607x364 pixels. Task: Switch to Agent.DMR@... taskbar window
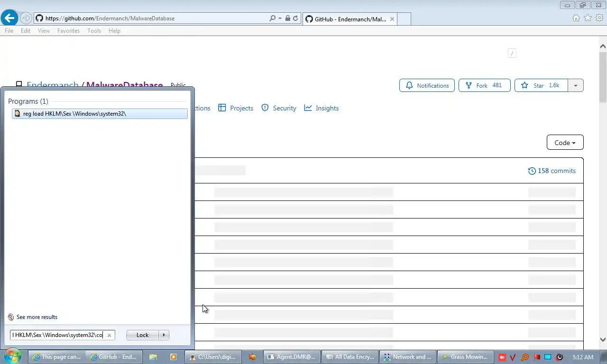click(x=291, y=357)
